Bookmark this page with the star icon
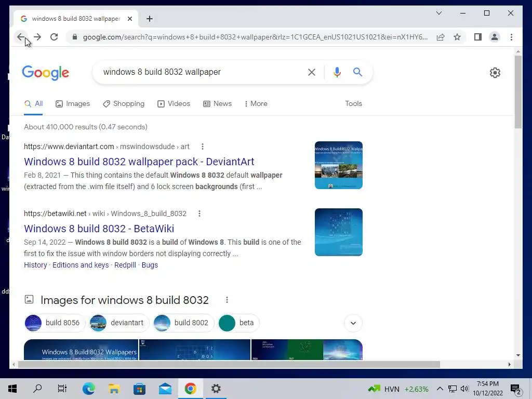 coord(457,37)
